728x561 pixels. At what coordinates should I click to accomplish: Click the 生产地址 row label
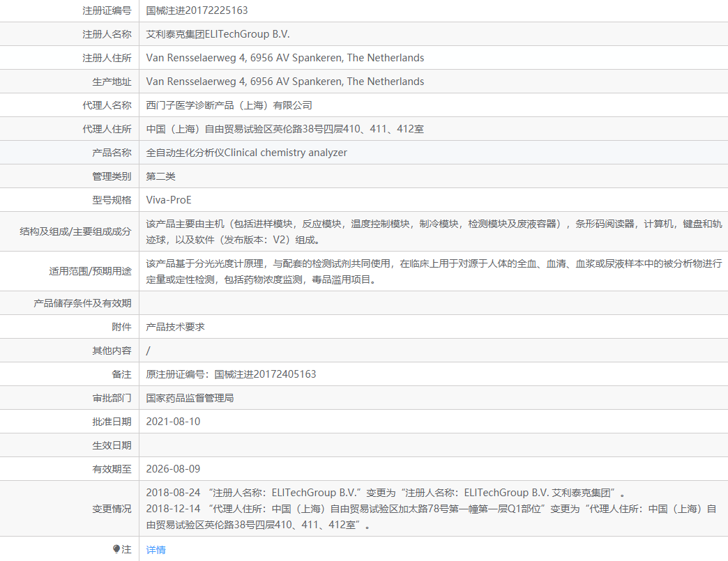(112, 82)
